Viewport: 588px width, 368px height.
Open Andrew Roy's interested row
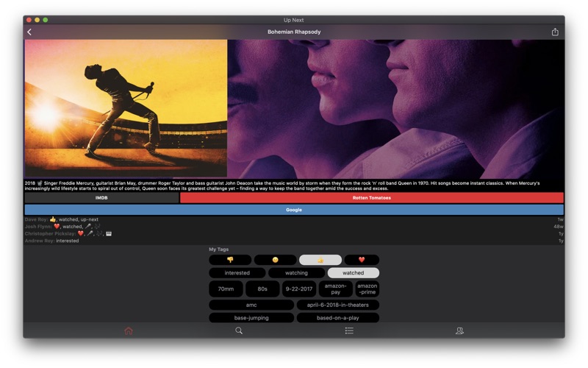click(x=294, y=241)
